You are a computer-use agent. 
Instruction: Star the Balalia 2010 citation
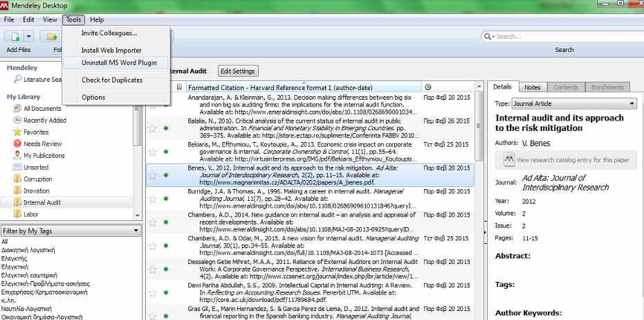click(152, 129)
